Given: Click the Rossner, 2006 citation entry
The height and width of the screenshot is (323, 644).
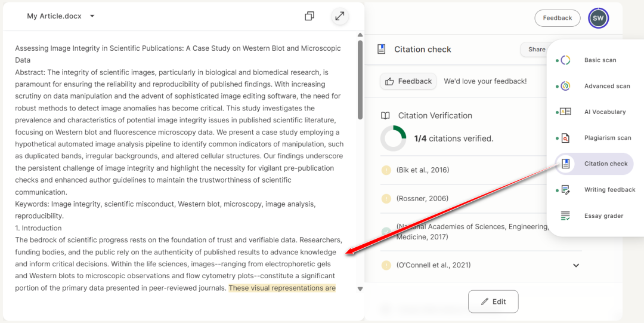Looking at the screenshot, I should click(x=422, y=199).
